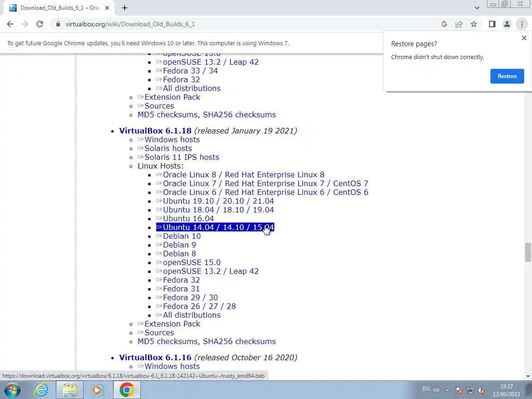Screen dimensions: 532x399
Task: Open Solaris 11 IPS hosts link
Action: click(182, 157)
